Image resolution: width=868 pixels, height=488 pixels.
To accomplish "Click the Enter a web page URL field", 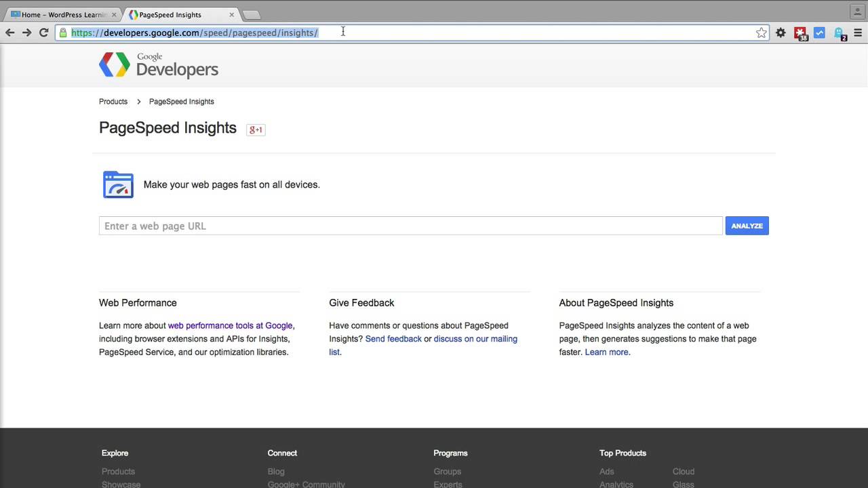I will coord(410,226).
